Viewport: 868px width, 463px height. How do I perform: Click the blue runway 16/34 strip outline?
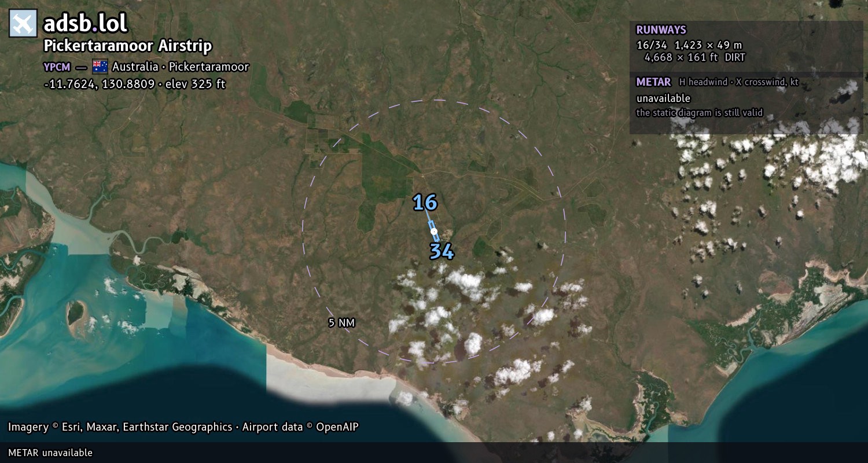[x=434, y=231]
